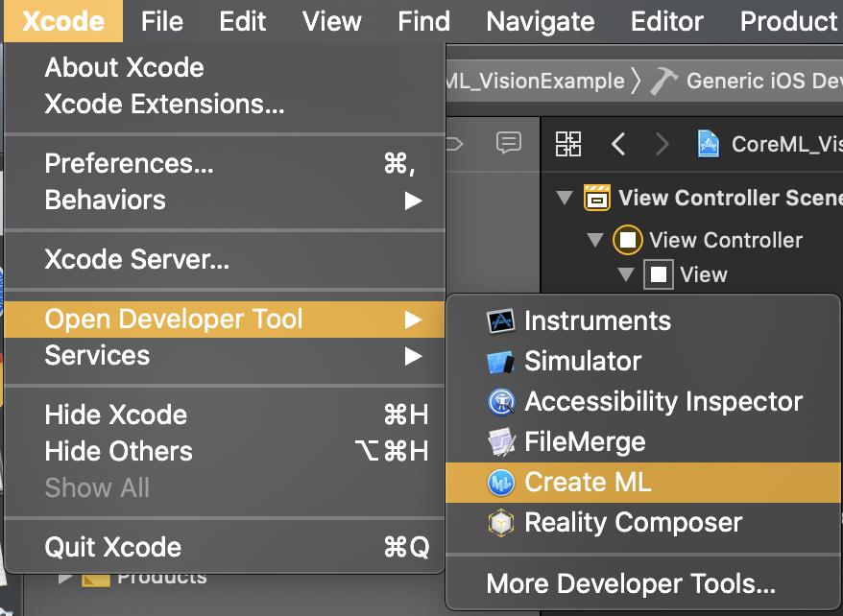
Task: Collapse the View Controller tree item
Action: click(x=595, y=240)
